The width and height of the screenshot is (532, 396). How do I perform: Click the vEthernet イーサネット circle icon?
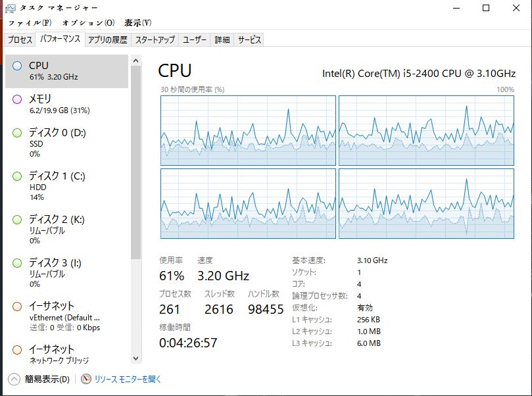click(x=17, y=307)
